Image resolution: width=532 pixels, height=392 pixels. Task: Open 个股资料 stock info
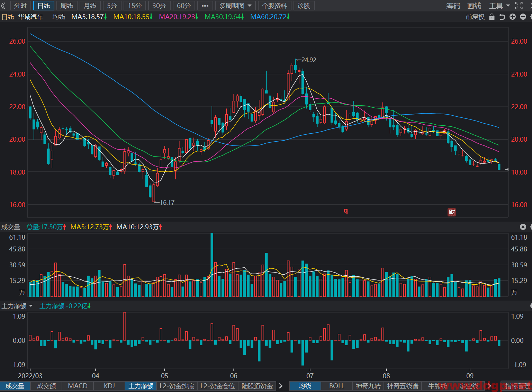coord(274,6)
